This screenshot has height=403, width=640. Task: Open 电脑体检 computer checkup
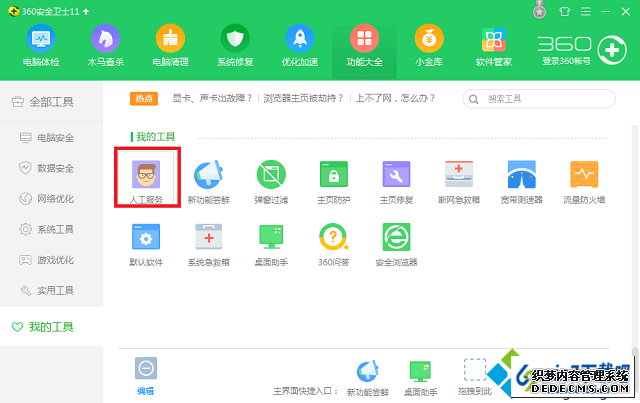pyautogui.click(x=41, y=45)
